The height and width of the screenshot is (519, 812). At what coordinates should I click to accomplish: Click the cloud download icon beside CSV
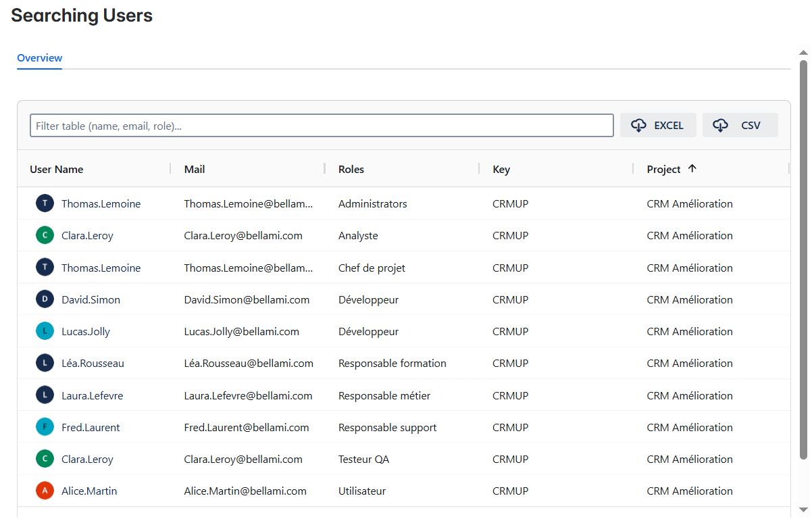721,126
